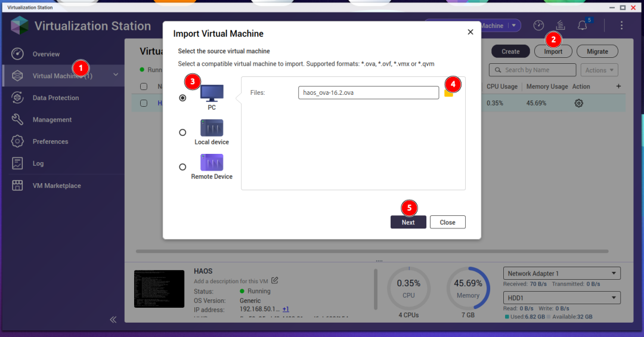Open the three-dot more menu
This screenshot has width=644, height=337.
pyautogui.click(x=621, y=26)
